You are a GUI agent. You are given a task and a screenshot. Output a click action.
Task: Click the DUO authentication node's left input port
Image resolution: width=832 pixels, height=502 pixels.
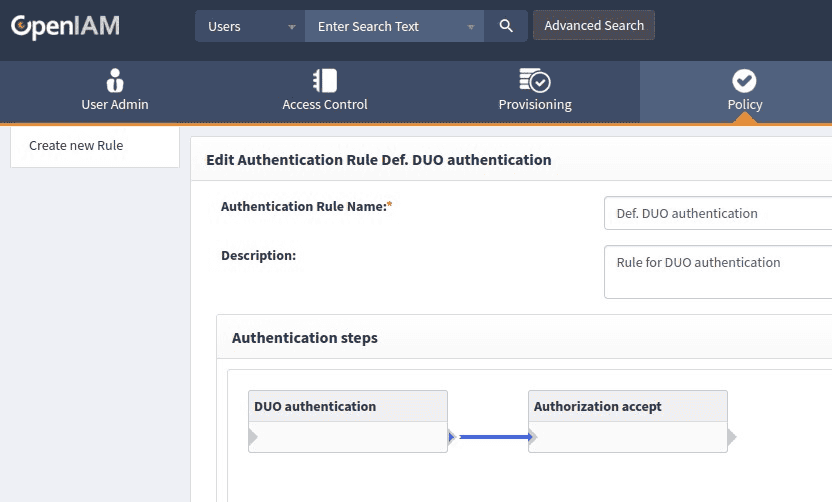(253, 437)
